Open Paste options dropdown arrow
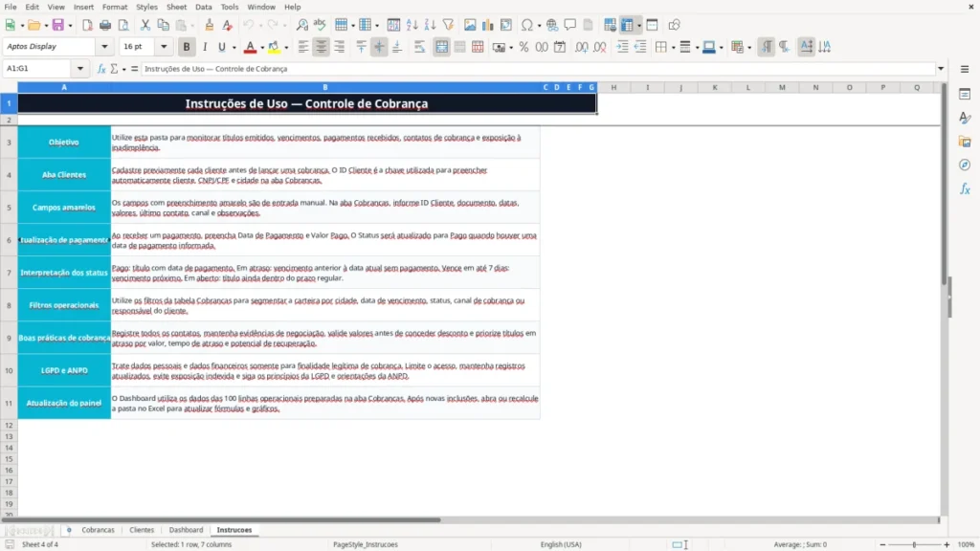Image resolution: width=980 pixels, height=551 pixels. 193,26
